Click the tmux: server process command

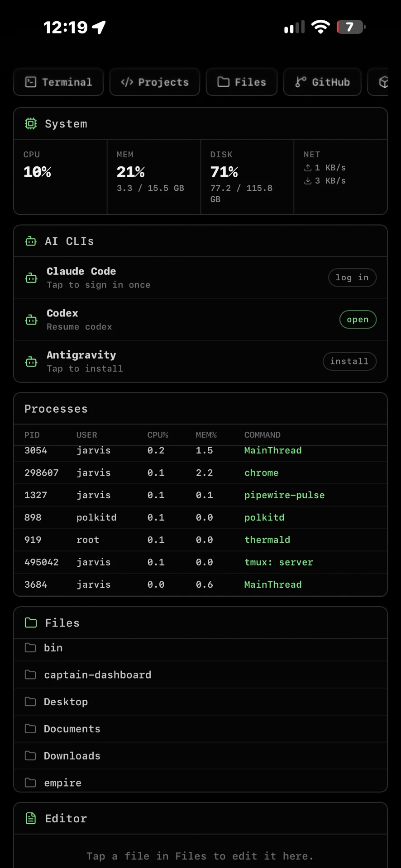click(x=279, y=562)
